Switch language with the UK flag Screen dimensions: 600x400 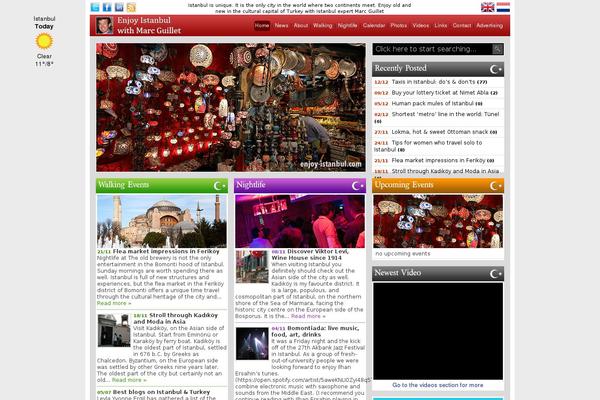point(487,7)
